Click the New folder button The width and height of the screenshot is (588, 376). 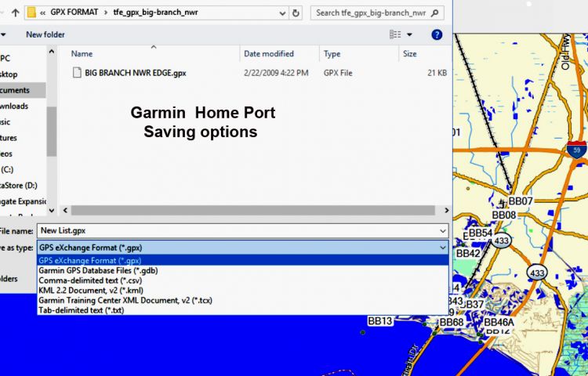45,34
